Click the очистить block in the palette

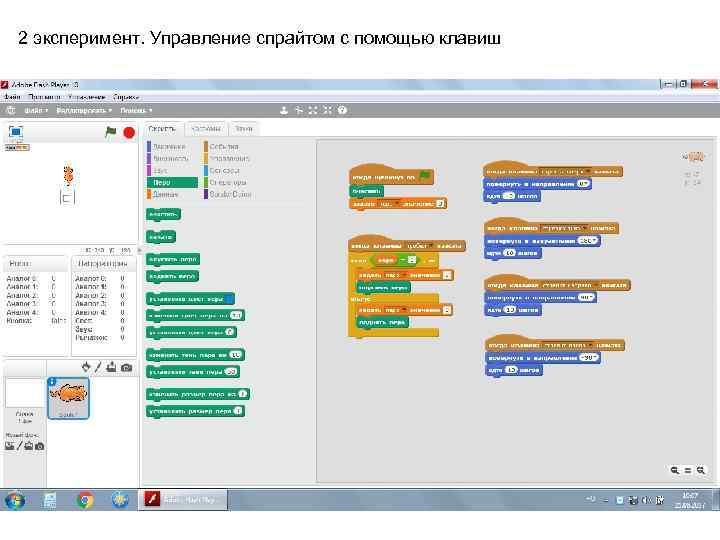click(x=163, y=214)
